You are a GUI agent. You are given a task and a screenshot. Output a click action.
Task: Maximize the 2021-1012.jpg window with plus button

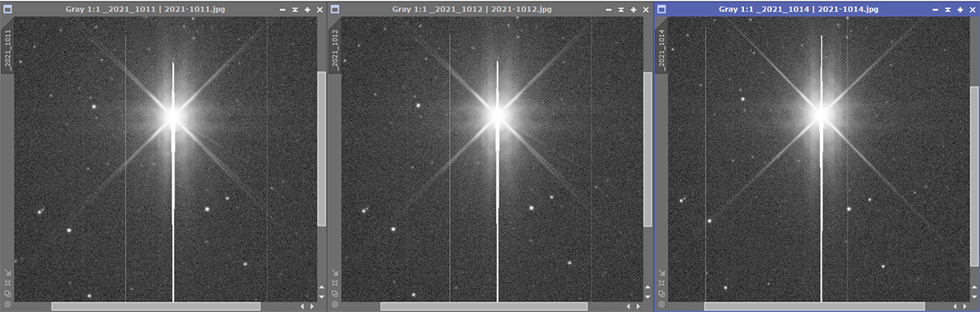click(x=634, y=10)
